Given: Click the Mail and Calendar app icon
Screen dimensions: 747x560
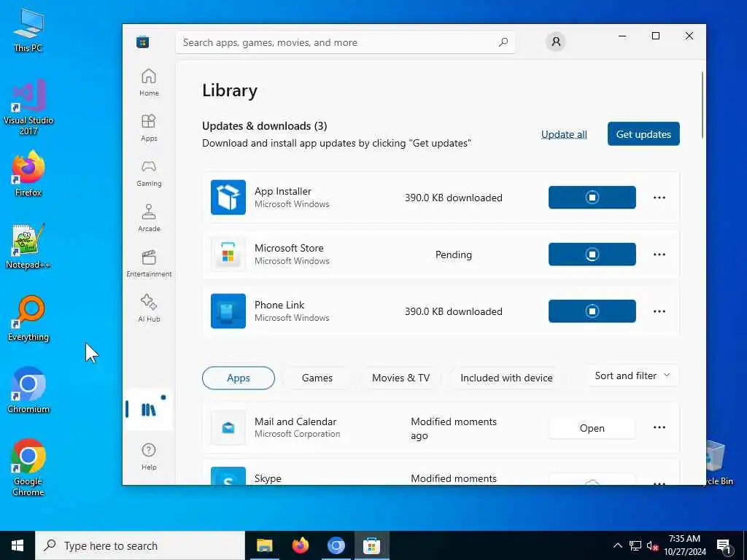Looking at the screenshot, I should [228, 427].
